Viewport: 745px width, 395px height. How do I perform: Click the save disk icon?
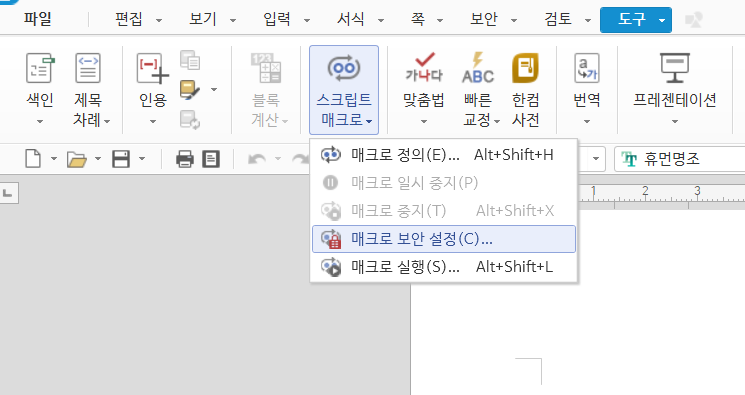pyautogui.click(x=121, y=159)
